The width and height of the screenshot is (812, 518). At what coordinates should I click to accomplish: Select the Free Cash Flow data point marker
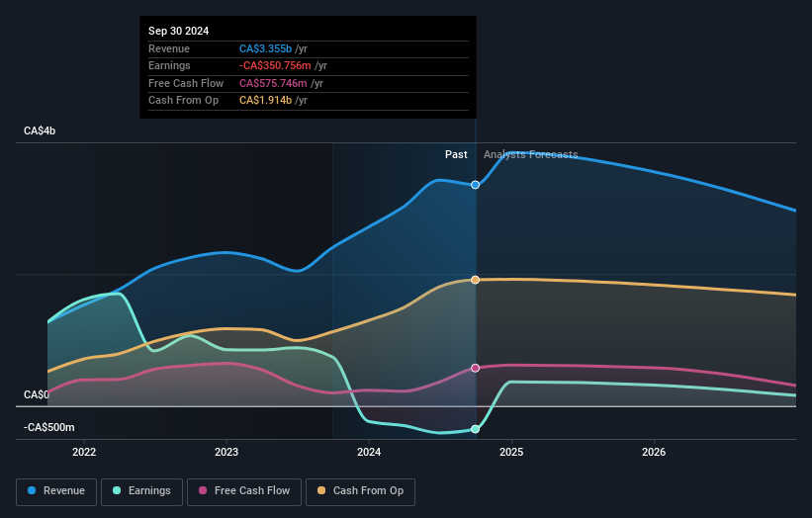(x=476, y=368)
